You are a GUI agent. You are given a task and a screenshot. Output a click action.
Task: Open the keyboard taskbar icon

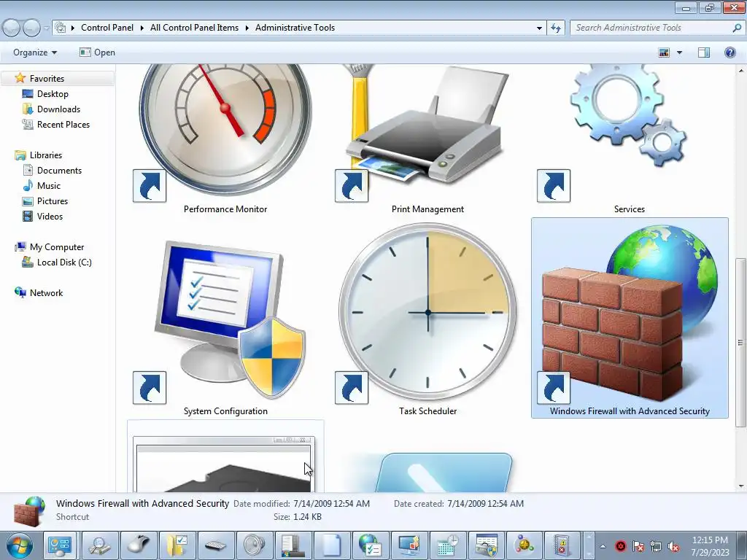pos(215,545)
